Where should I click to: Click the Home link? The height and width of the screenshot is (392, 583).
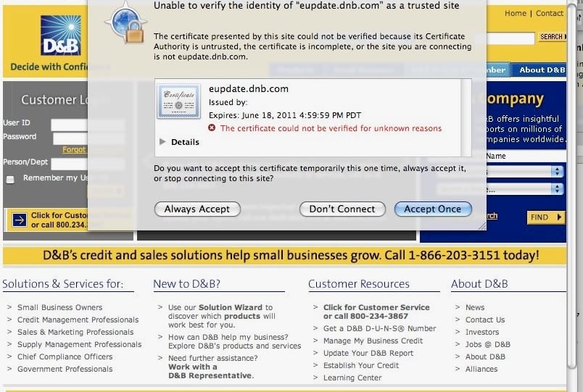[x=515, y=13]
